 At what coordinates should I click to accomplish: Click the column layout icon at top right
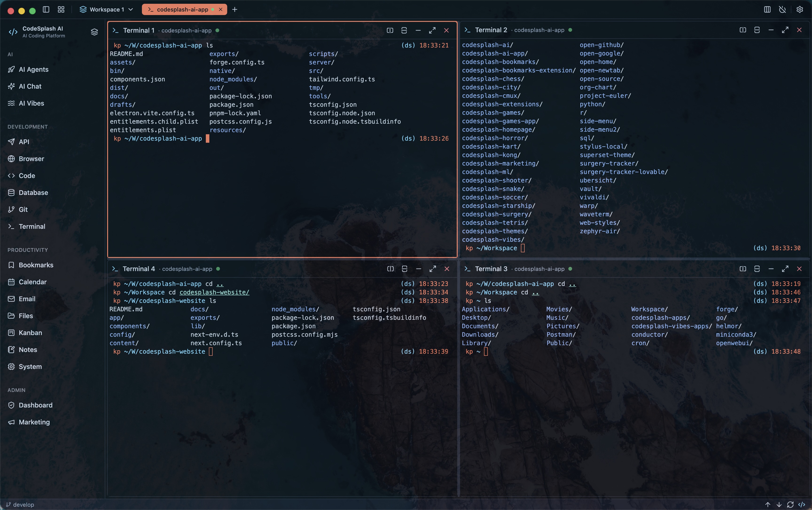coord(767,9)
